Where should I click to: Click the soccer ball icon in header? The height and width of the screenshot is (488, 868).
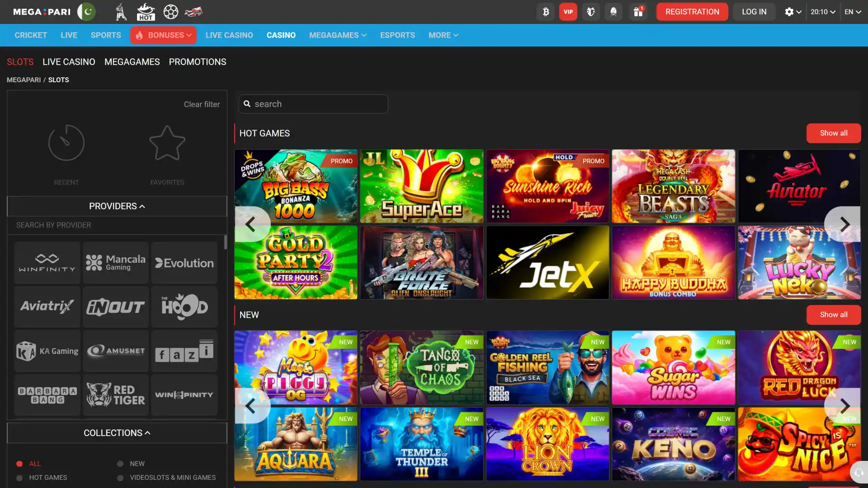click(170, 12)
